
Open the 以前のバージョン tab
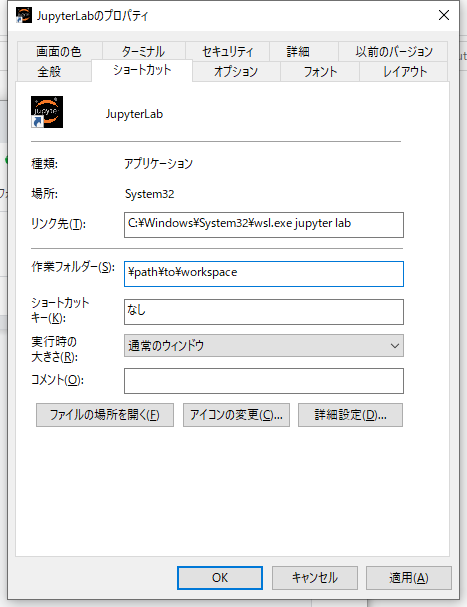[393, 51]
